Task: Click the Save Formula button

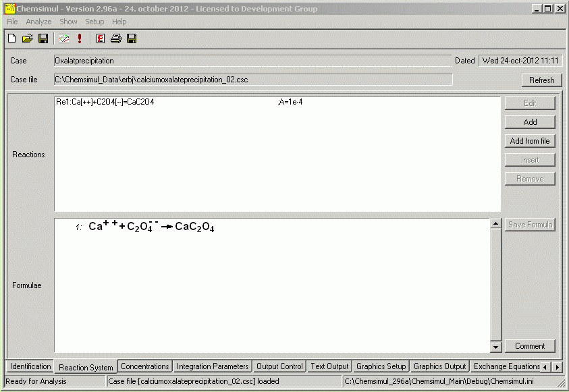Action: [x=530, y=225]
